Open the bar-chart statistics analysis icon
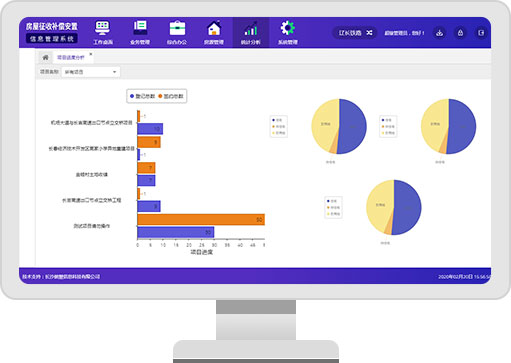The height and width of the screenshot is (363, 511). pyautogui.click(x=251, y=28)
